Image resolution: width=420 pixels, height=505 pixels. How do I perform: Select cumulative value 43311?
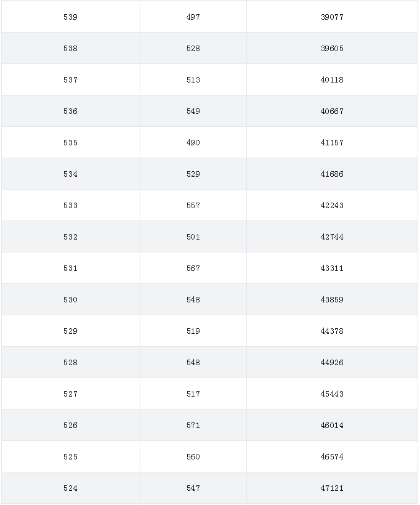332,268
